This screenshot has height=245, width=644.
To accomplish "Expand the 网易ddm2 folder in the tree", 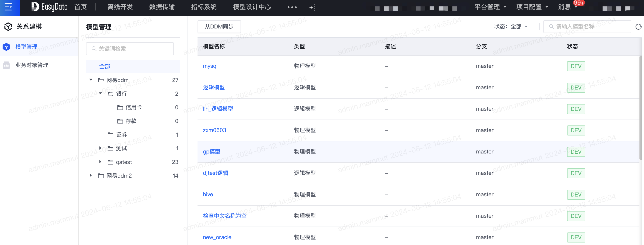I will point(91,175).
